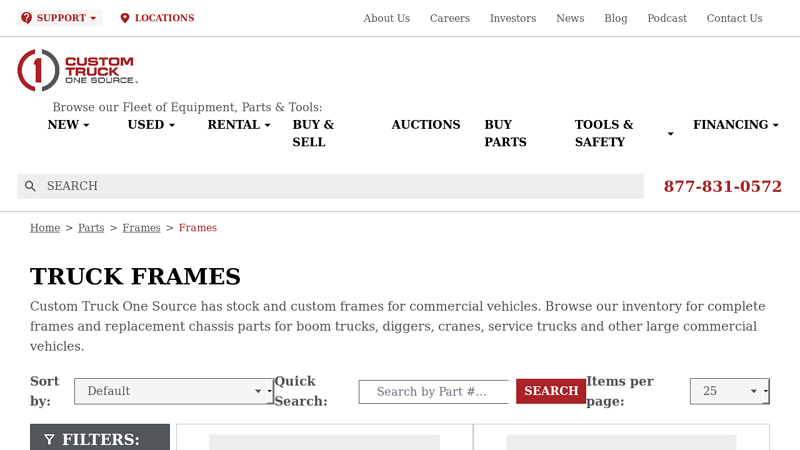Expand the Financing menu
The image size is (800, 450).
point(736,124)
